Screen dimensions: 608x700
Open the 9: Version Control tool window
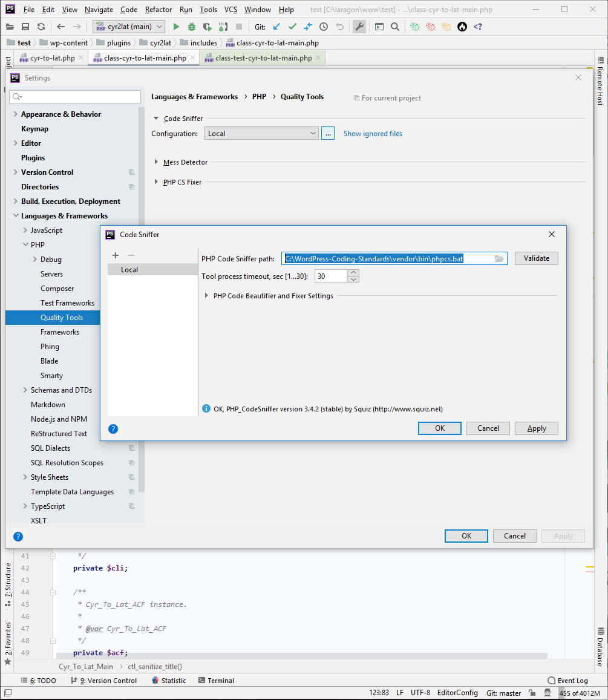tap(104, 681)
